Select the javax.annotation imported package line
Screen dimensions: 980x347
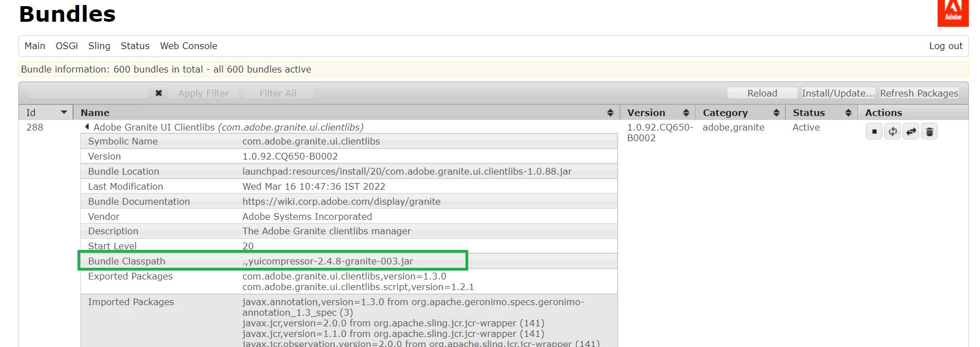[413, 307]
